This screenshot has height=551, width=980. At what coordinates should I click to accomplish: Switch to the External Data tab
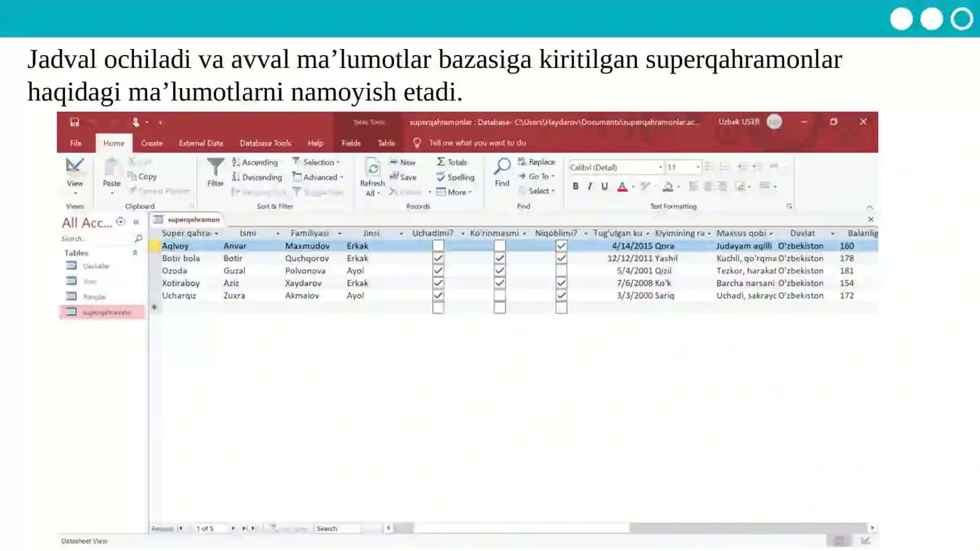(x=201, y=143)
